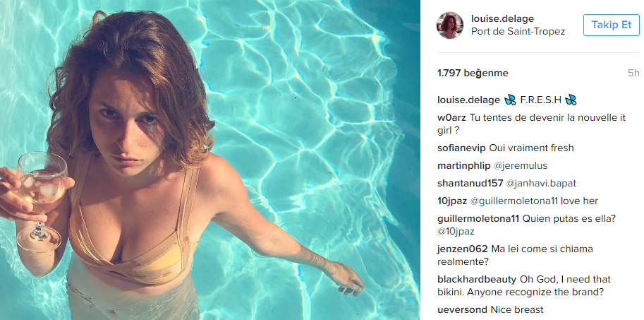Open commenter shantanud157 profile
Image resolution: width=644 pixels, height=320 pixels.
pos(470,184)
